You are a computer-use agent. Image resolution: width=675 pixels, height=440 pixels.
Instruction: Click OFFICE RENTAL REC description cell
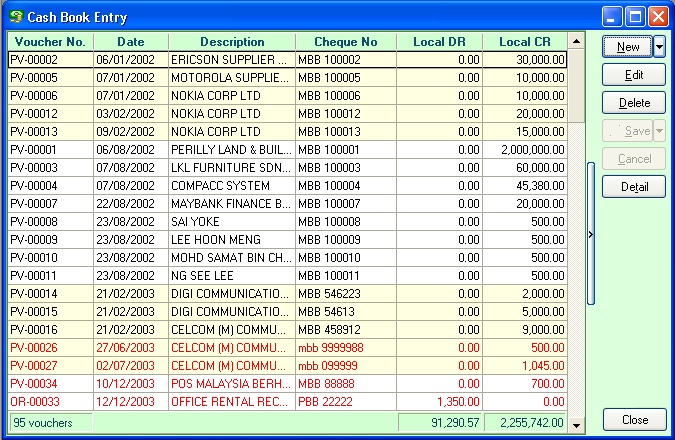232,402
